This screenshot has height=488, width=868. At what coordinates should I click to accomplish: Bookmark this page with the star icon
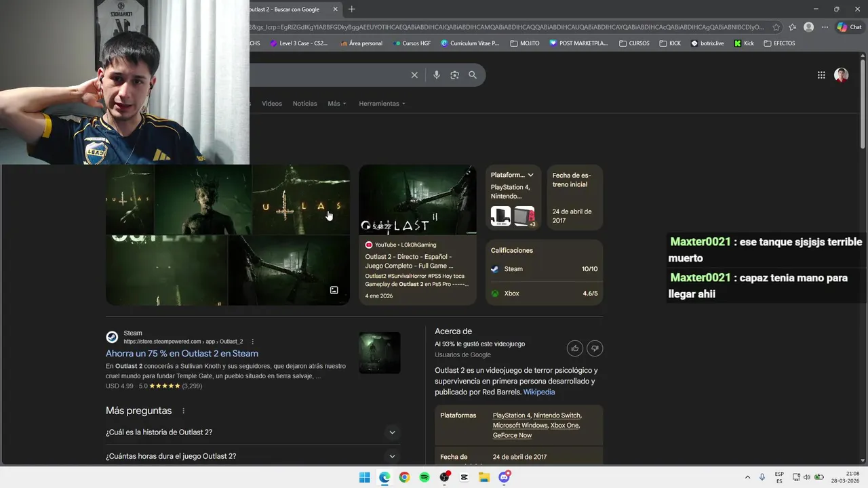pos(776,27)
